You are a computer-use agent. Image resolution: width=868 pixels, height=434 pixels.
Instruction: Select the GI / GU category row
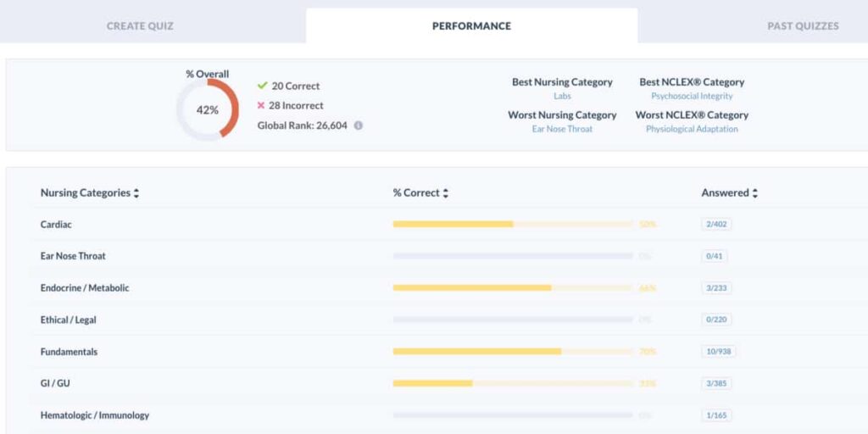(x=55, y=383)
